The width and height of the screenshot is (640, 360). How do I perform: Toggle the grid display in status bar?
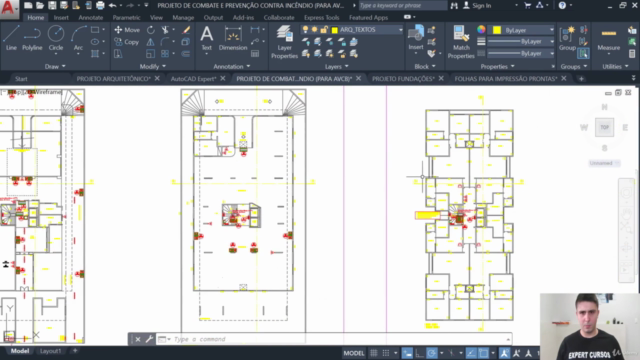coord(373,353)
